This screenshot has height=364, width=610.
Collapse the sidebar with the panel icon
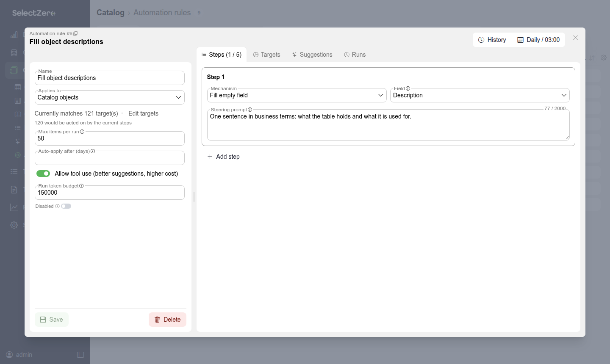pos(80,355)
